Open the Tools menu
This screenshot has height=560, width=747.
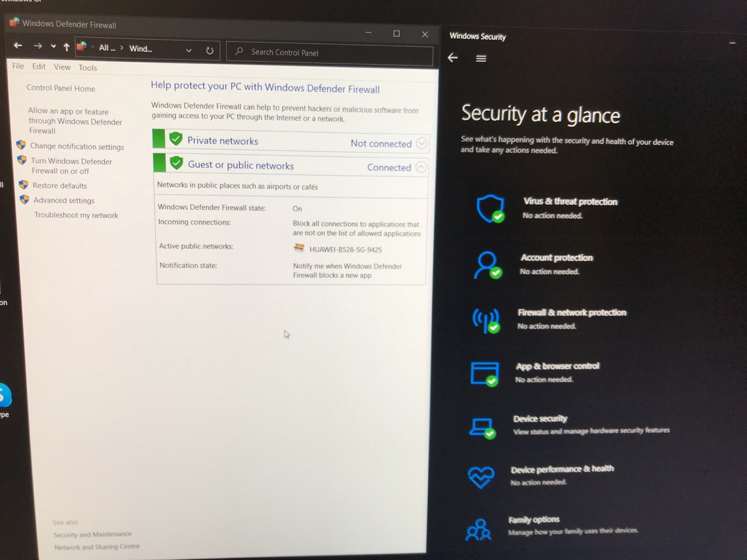88,68
